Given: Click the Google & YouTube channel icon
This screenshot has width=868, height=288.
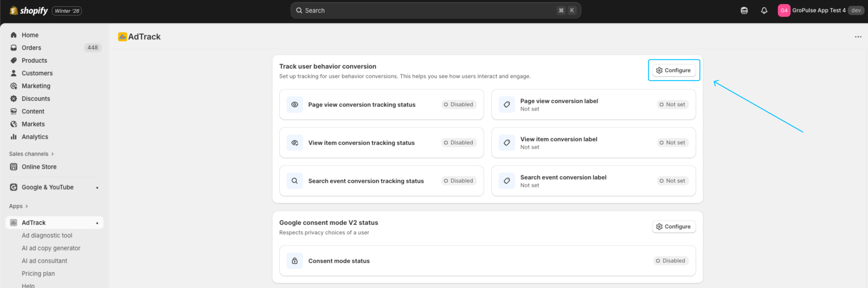Looking at the screenshot, I should (x=14, y=187).
